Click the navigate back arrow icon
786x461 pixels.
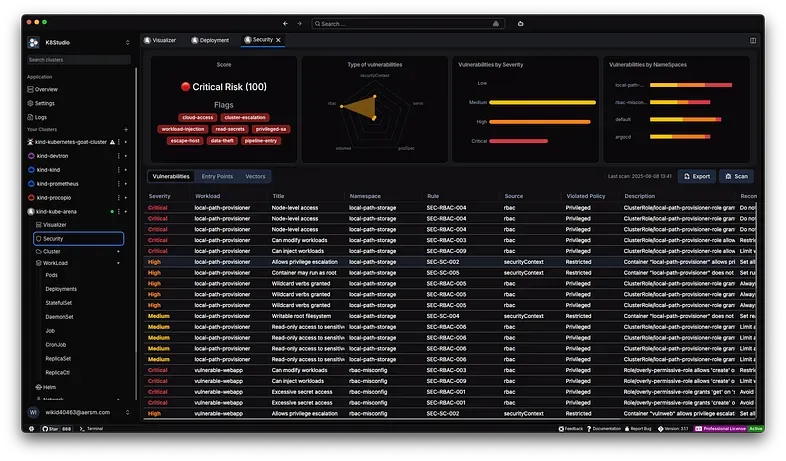coord(285,23)
